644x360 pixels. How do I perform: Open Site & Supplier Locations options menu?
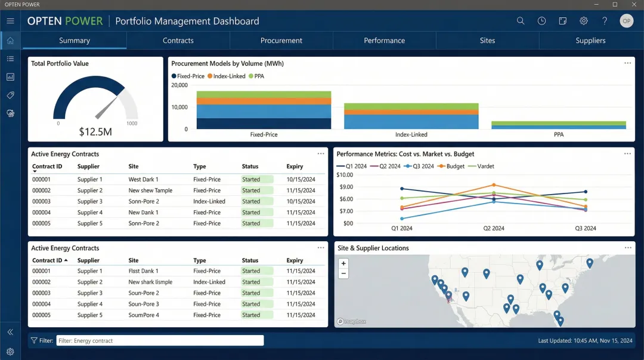[627, 247]
